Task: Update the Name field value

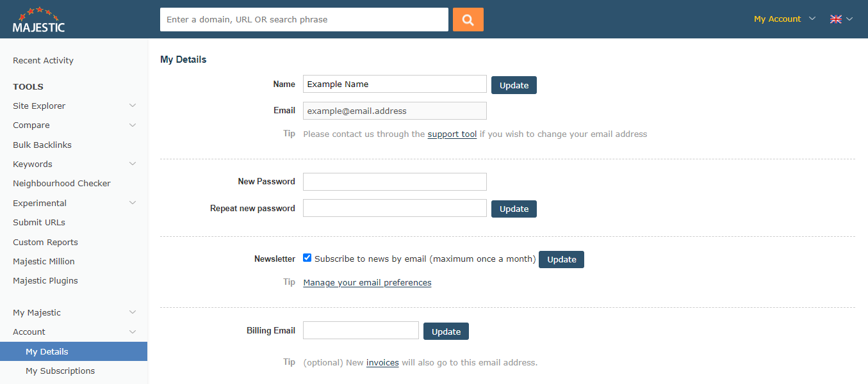Action: tap(514, 84)
